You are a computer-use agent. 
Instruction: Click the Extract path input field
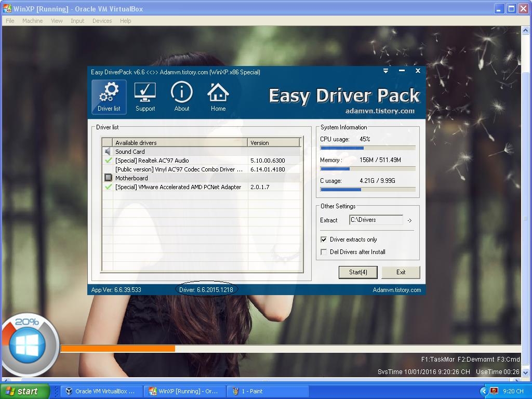point(376,220)
